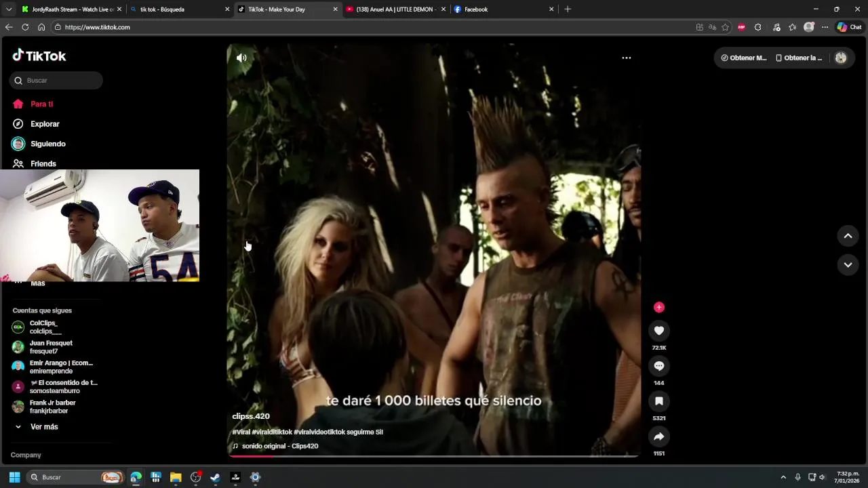The image size is (868, 488).
Task: Open File Explorer from the taskbar
Action: [x=176, y=477]
